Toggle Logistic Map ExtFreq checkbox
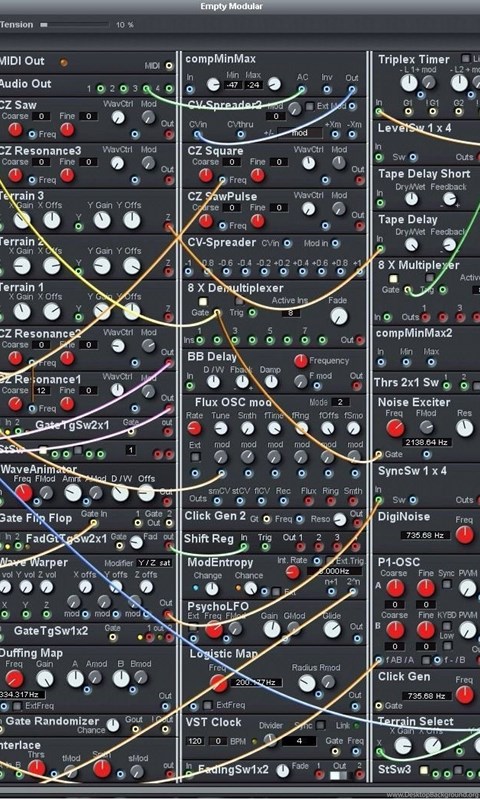 point(207,706)
